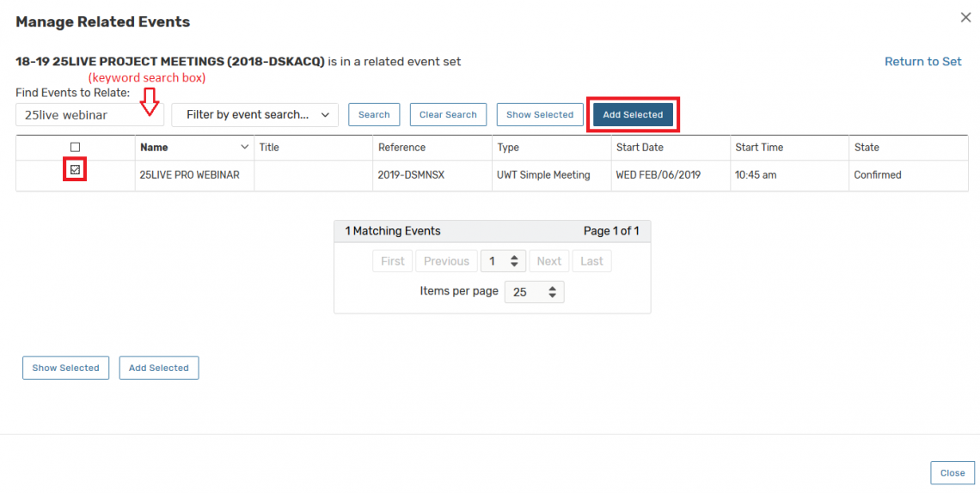This screenshot has height=493, width=980.
Task: Click the top Show Selected button
Action: [x=540, y=114]
